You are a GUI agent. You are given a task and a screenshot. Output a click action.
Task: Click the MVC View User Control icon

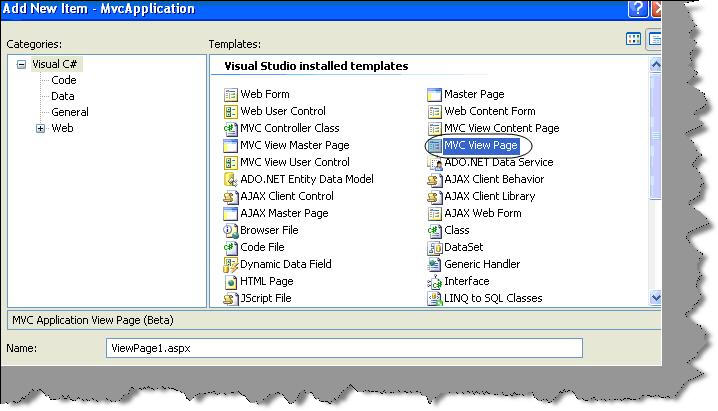click(x=230, y=162)
